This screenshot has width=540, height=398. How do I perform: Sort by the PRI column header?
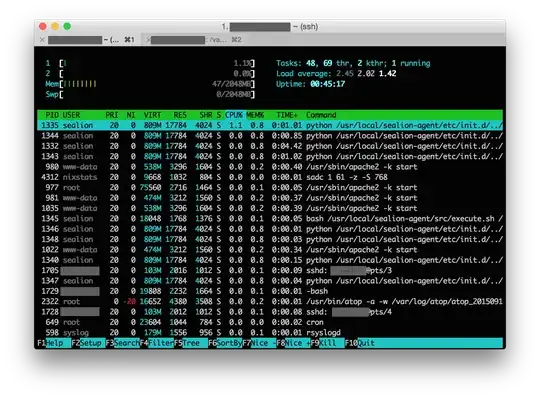(112, 115)
